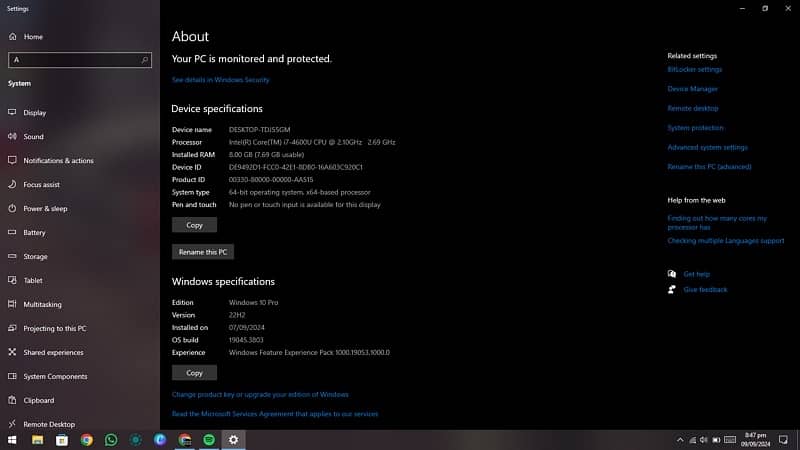
Task: Open Sound settings page
Action: (33, 137)
